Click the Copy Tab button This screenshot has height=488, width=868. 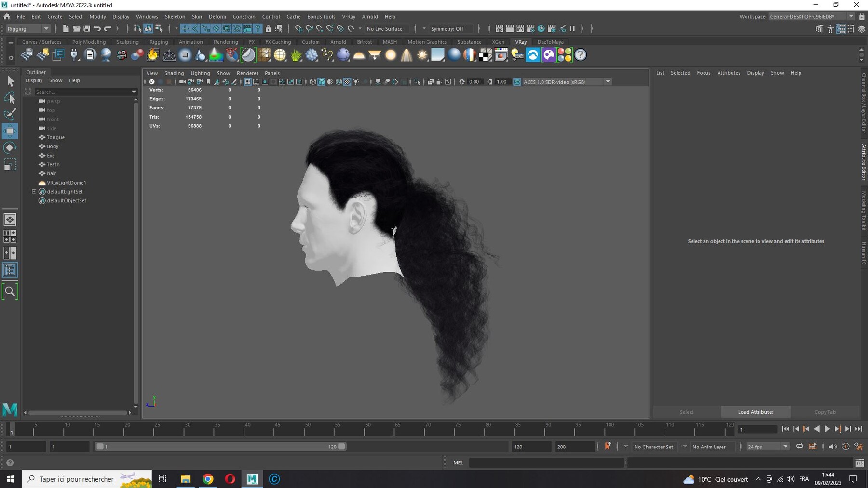pos(825,412)
